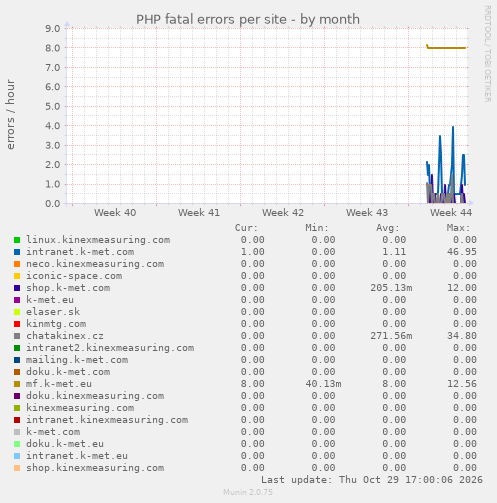This screenshot has height=503, width=497.
Task: Select the legend label neco.kinexmeasuring.com
Action: (x=95, y=264)
